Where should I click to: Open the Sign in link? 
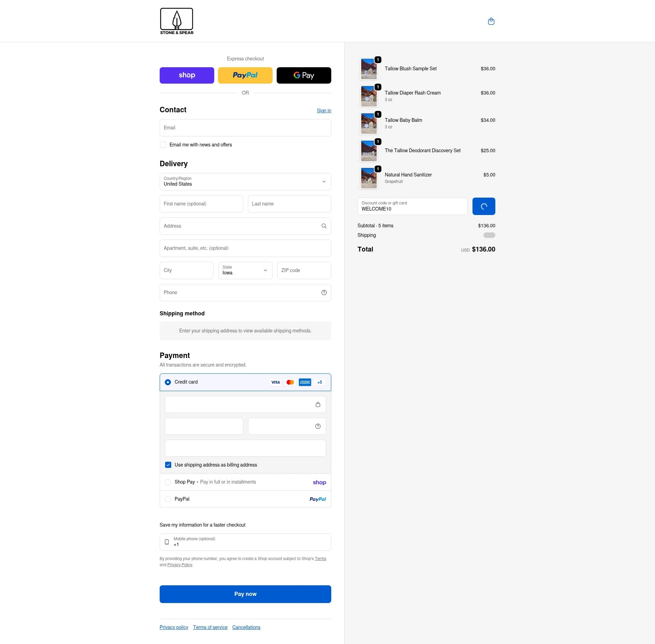click(323, 110)
